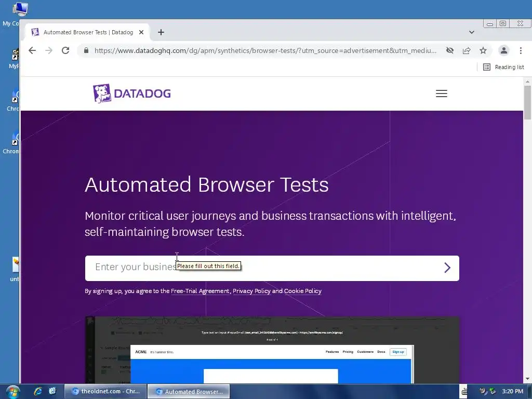Open the hamburger navigation menu
The image size is (532, 399).
442,94
